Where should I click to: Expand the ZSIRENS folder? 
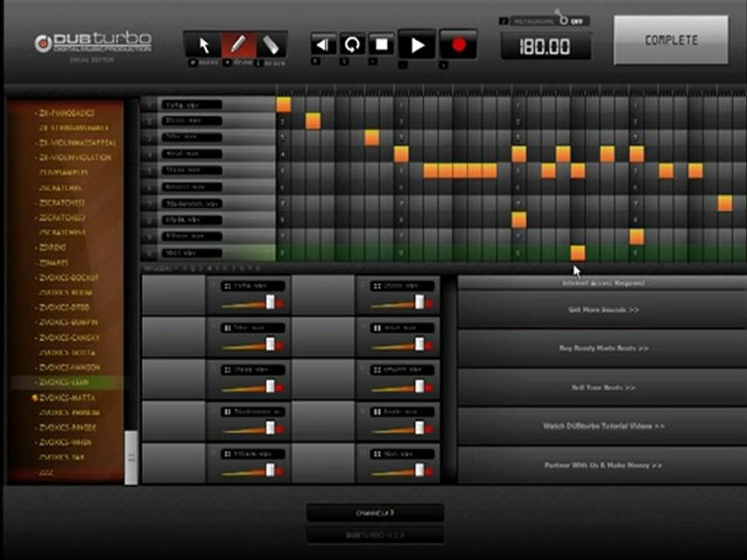click(x=52, y=247)
